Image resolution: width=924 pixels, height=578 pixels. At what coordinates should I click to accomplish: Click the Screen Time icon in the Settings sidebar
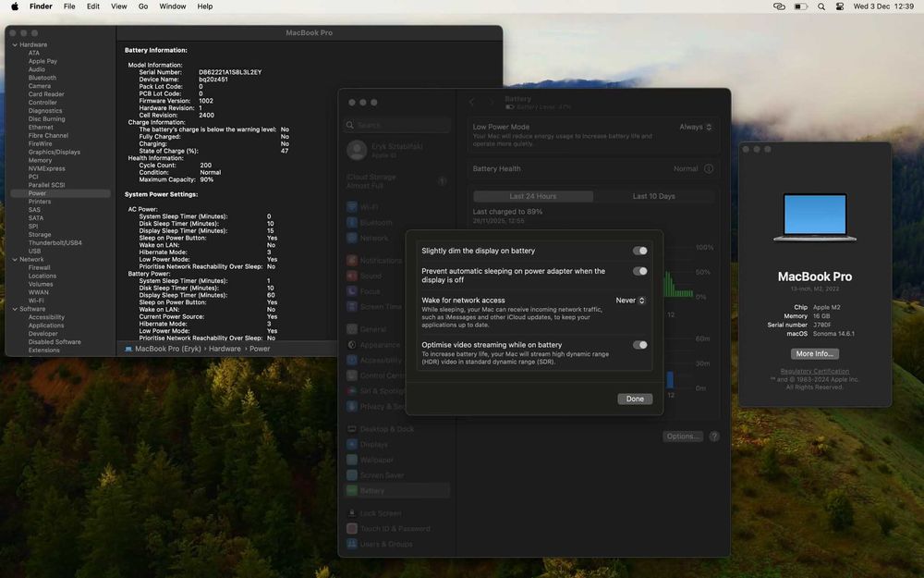[352, 306]
